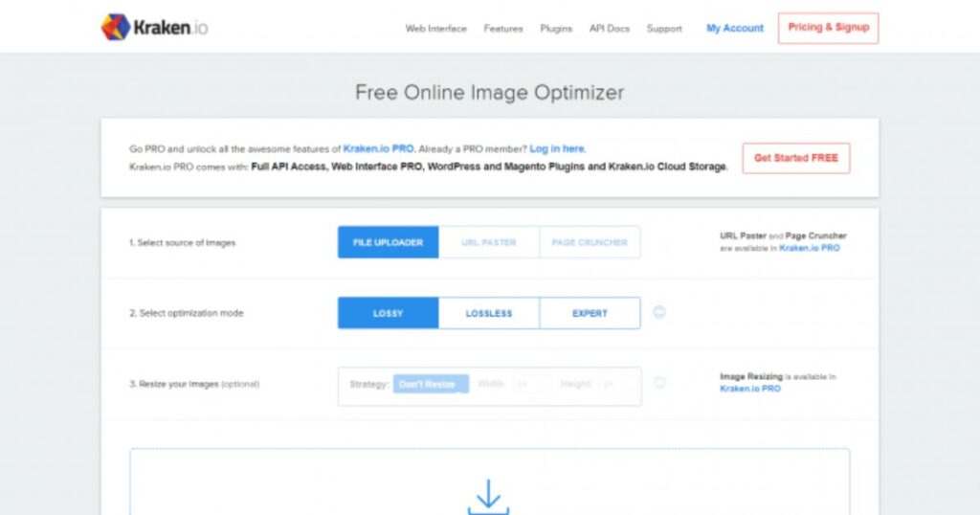
Task: Select PAGE CRUNCHER source
Action: click(x=590, y=242)
